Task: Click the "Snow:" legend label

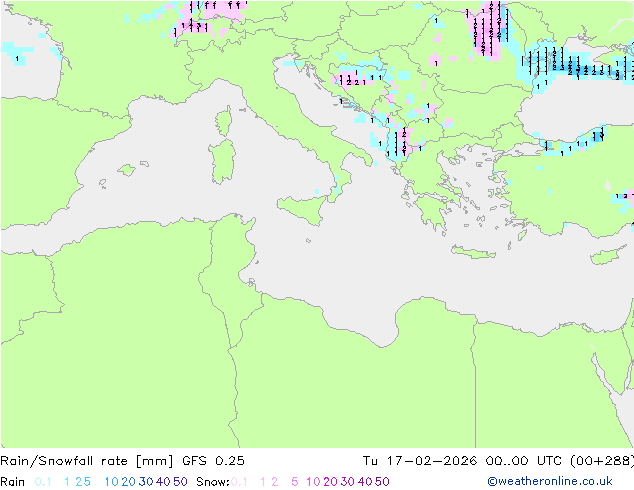Action: (x=213, y=482)
